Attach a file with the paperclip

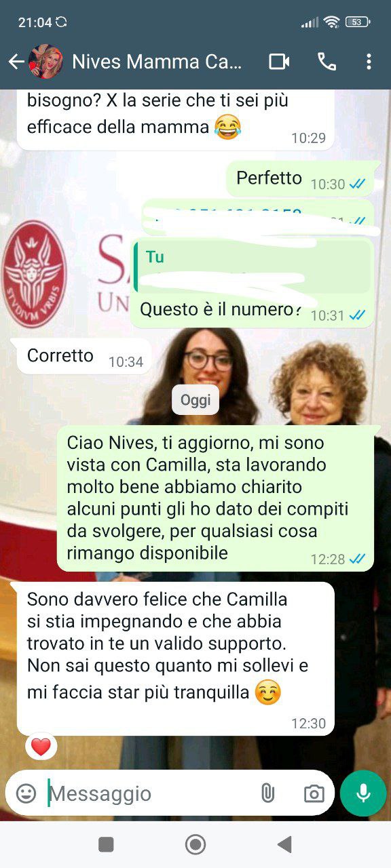coord(268,793)
